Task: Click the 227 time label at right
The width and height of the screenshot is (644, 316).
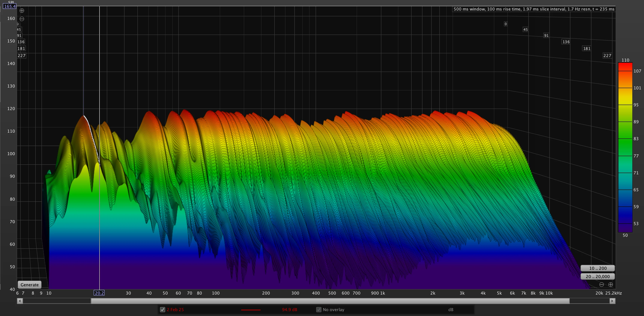Action: pos(607,56)
